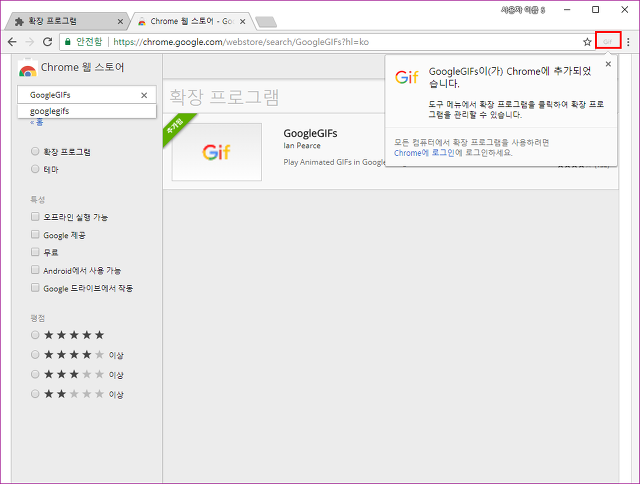The image size is (640, 484).
Task: Maximize the Chrome window
Action: pyautogui.click(x=596, y=10)
